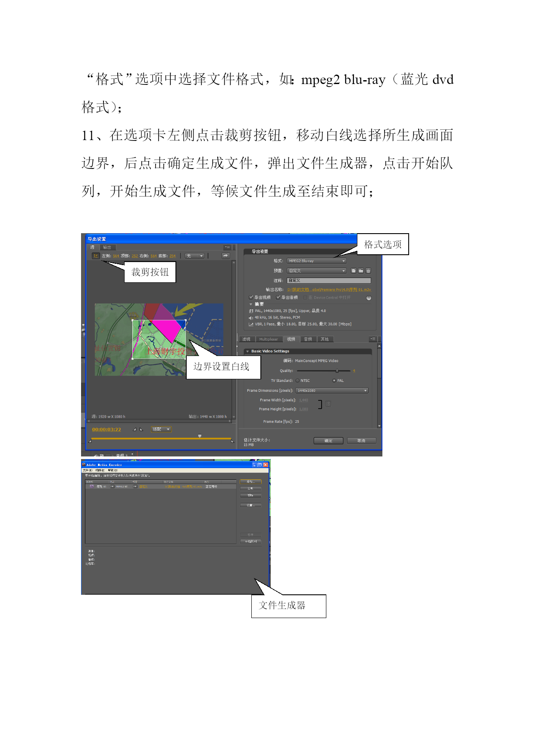Open the 适配 zoom level dropdown
The image size is (535, 756).
click(161, 429)
